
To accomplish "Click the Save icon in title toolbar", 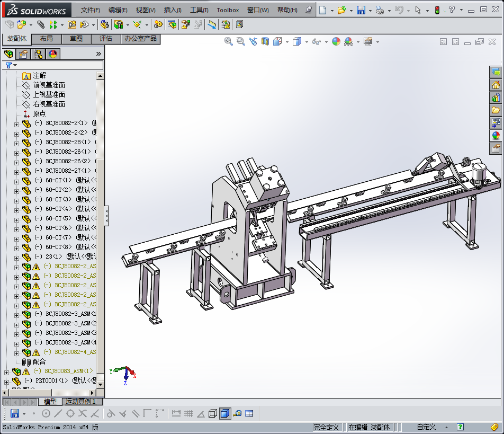I will tap(361, 10).
